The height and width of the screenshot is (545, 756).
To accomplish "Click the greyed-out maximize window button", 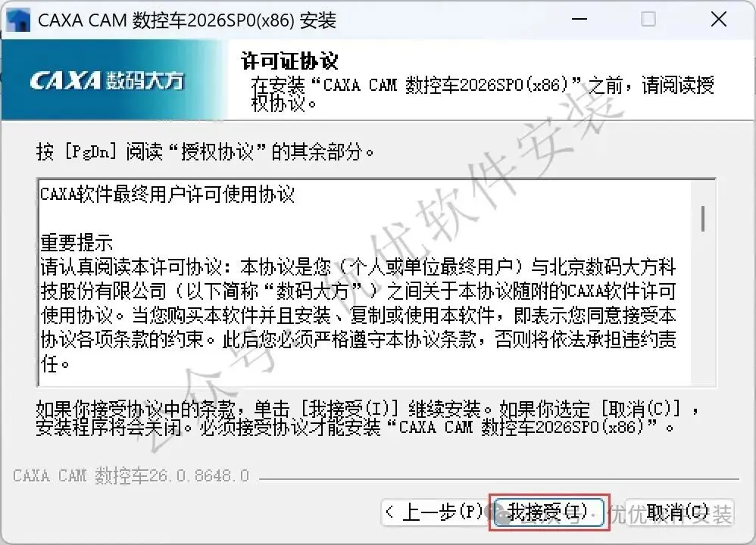I will point(648,20).
